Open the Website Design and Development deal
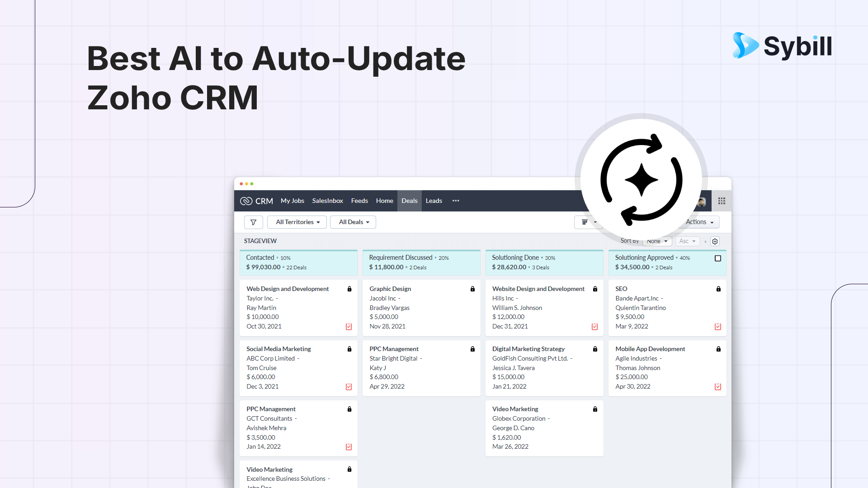868x488 pixels. pyautogui.click(x=538, y=289)
